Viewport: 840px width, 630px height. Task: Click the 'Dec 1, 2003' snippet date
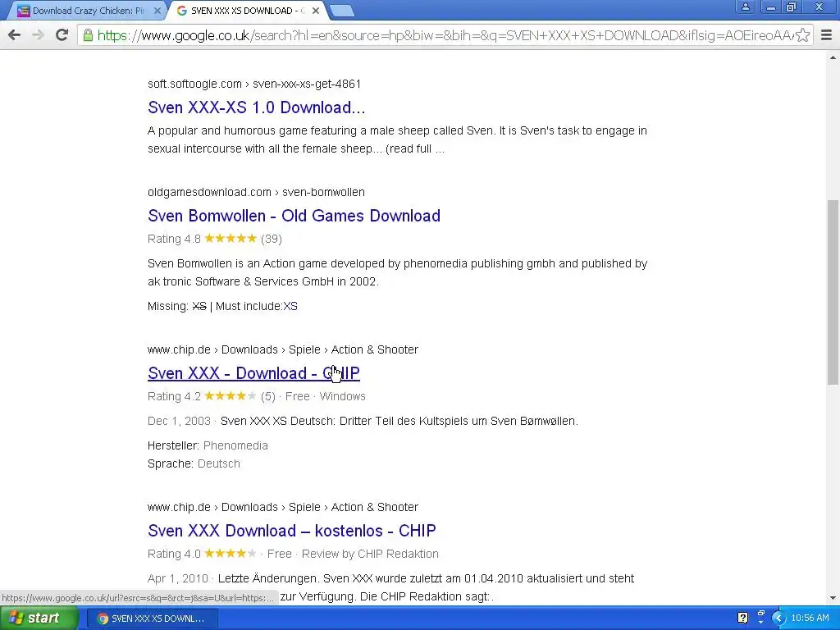(179, 421)
